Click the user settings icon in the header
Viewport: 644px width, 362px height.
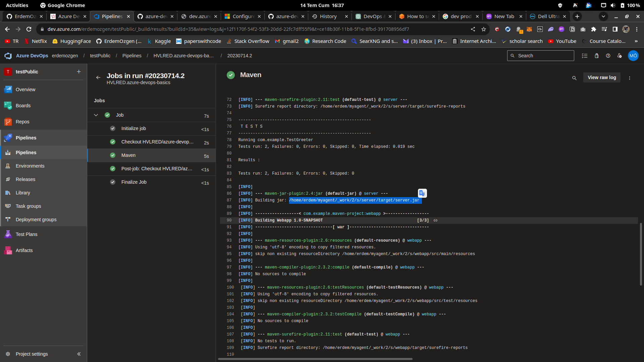tap(620, 56)
